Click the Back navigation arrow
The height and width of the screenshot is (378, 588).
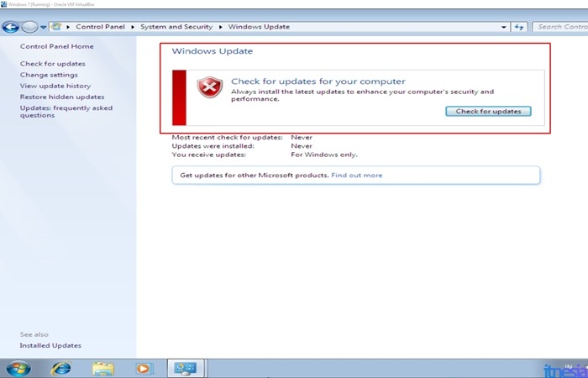click(x=11, y=27)
